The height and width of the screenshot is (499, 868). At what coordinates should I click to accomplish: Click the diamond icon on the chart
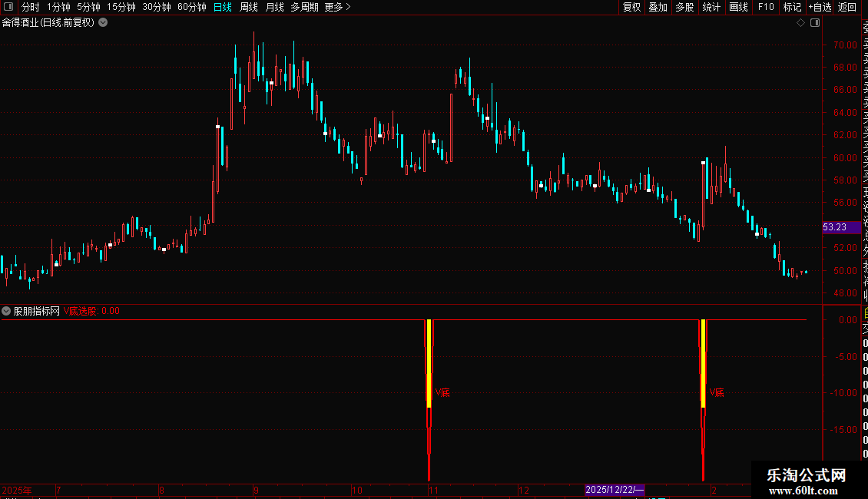pyautogui.click(x=800, y=23)
